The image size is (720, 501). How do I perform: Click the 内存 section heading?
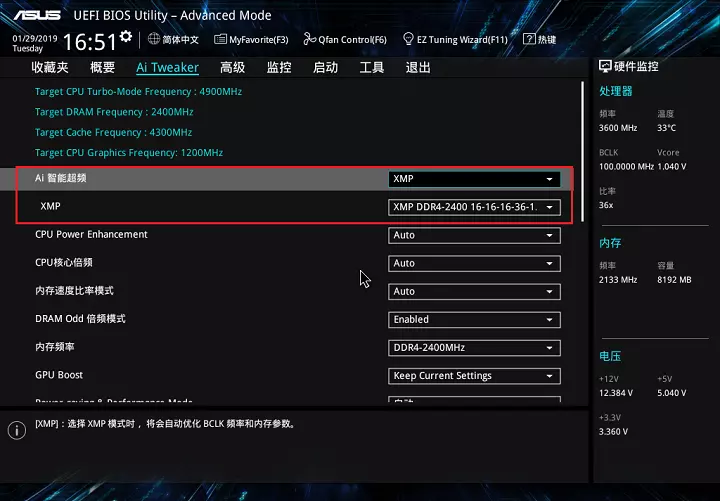coord(610,243)
